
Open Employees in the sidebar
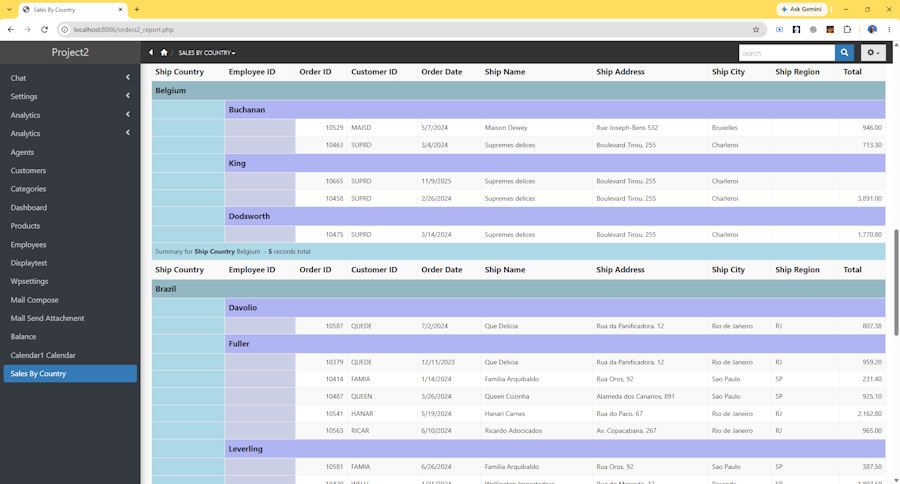pos(28,245)
